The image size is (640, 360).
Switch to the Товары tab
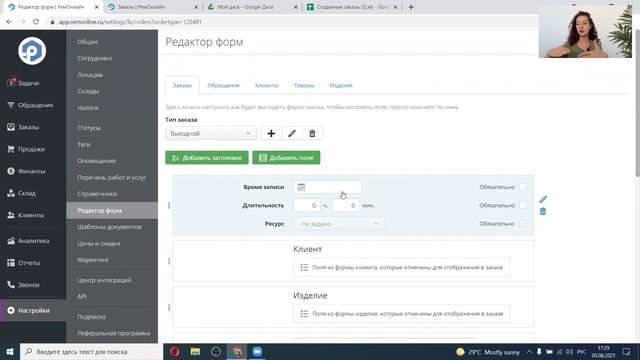click(304, 85)
